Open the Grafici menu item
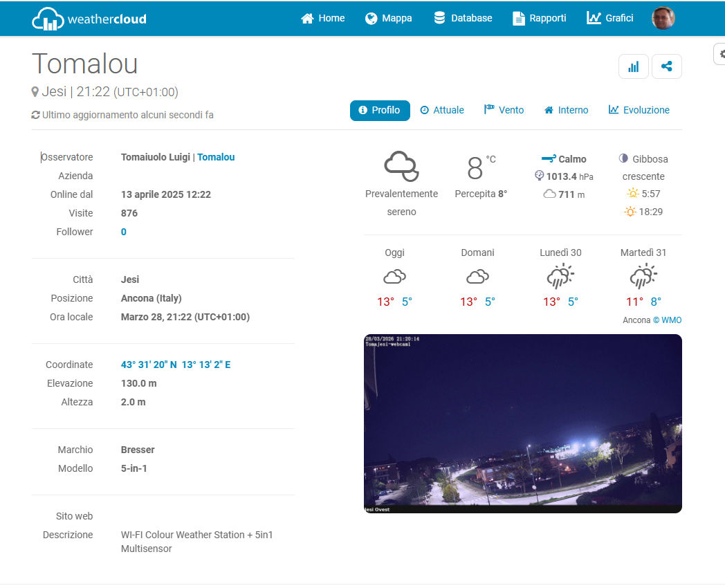Viewport: 725px width, 588px height. pyautogui.click(x=609, y=19)
